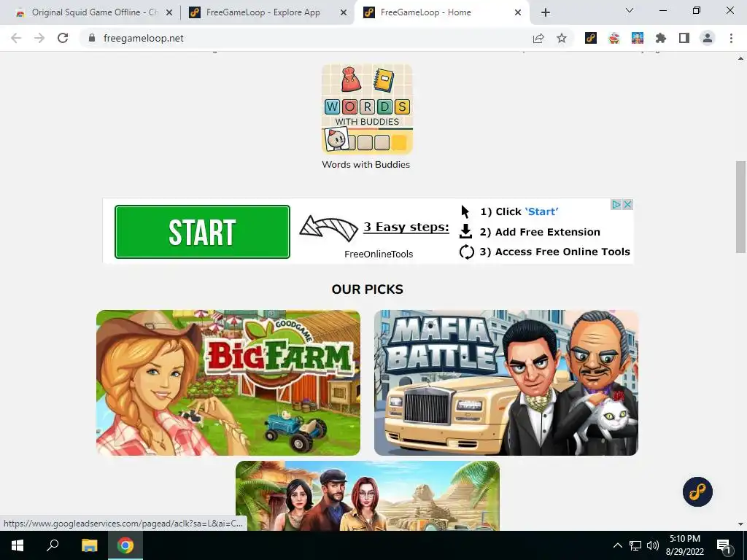Open the AdChoices info icon
747x560 pixels.
coord(616,204)
